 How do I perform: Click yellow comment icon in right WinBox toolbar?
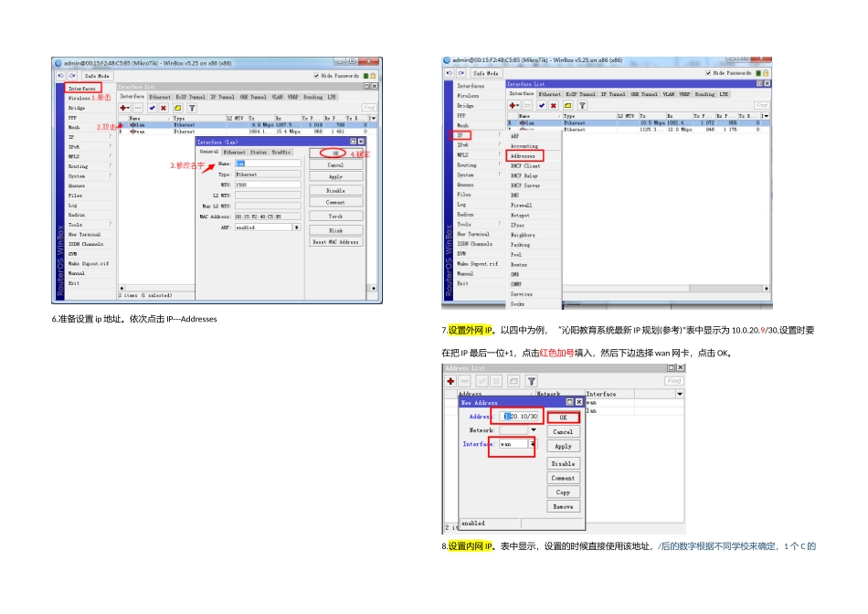click(x=567, y=105)
